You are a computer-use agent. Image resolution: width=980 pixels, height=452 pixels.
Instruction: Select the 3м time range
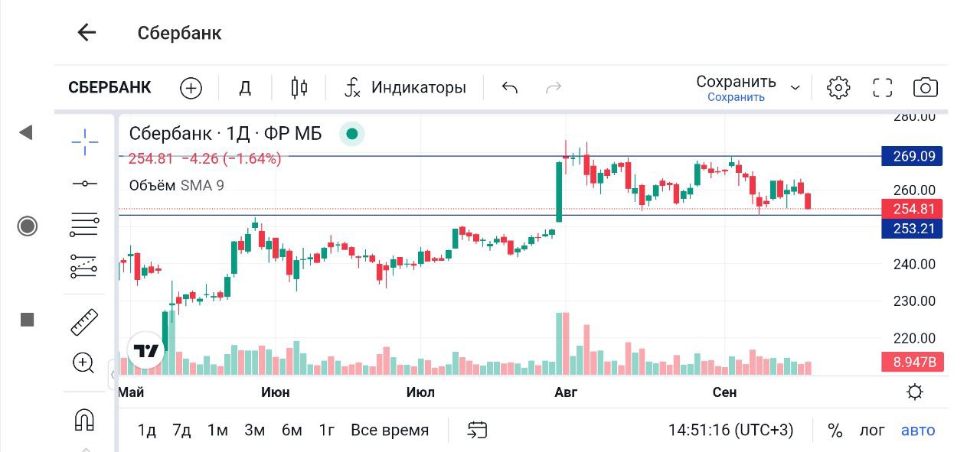(x=254, y=431)
